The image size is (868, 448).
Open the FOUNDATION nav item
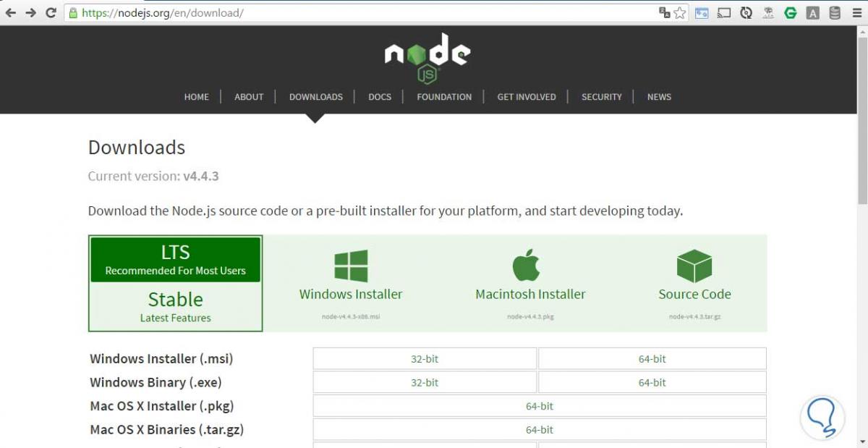pos(444,97)
